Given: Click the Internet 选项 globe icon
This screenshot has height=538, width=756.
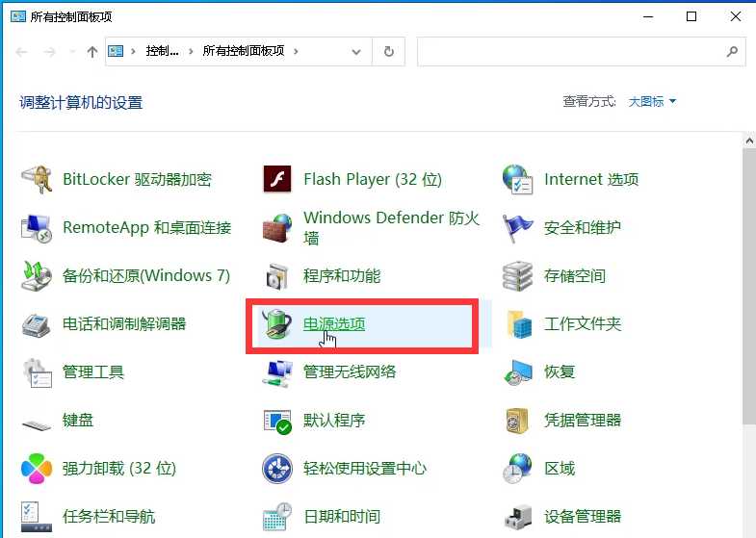Looking at the screenshot, I should pyautogui.click(x=518, y=179).
